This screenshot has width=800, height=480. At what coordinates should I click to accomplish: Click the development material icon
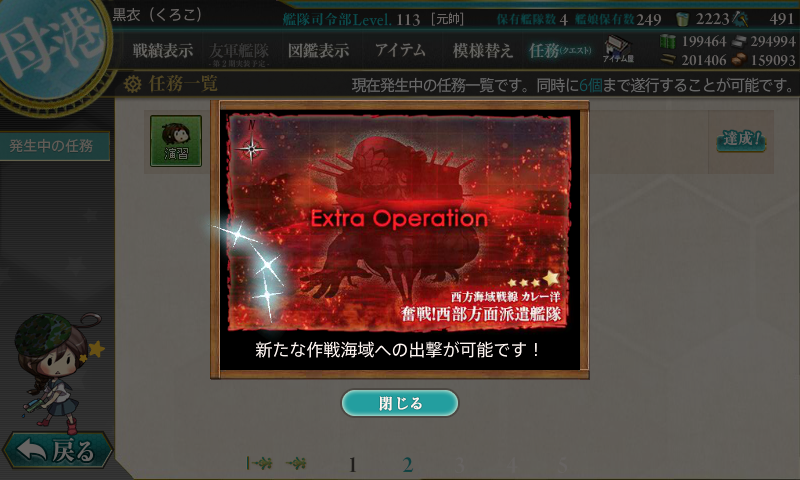click(x=740, y=19)
